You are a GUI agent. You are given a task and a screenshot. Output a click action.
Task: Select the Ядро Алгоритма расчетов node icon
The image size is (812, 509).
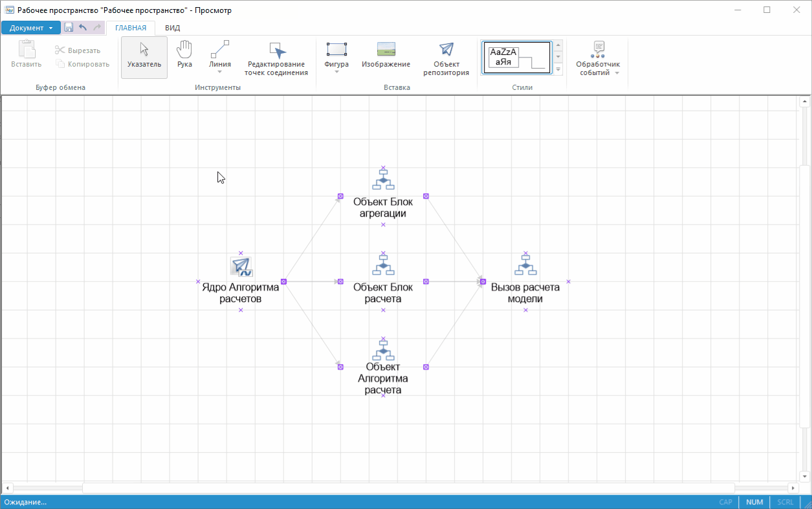[241, 266]
